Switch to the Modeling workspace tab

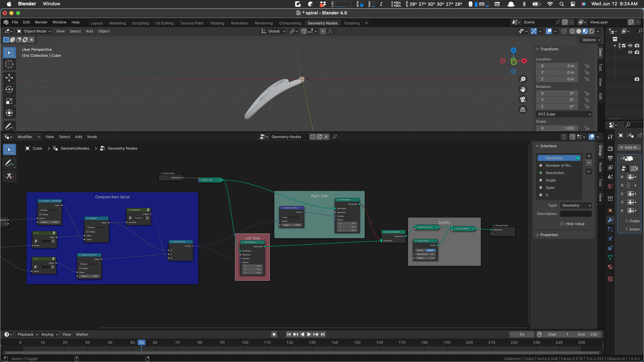tap(117, 23)
